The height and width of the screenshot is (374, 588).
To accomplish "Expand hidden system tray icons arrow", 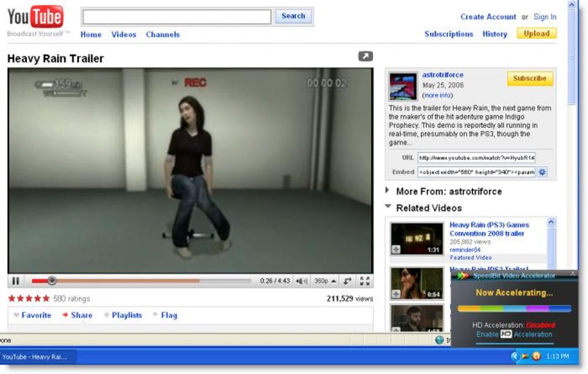I will tap(514, 356).
